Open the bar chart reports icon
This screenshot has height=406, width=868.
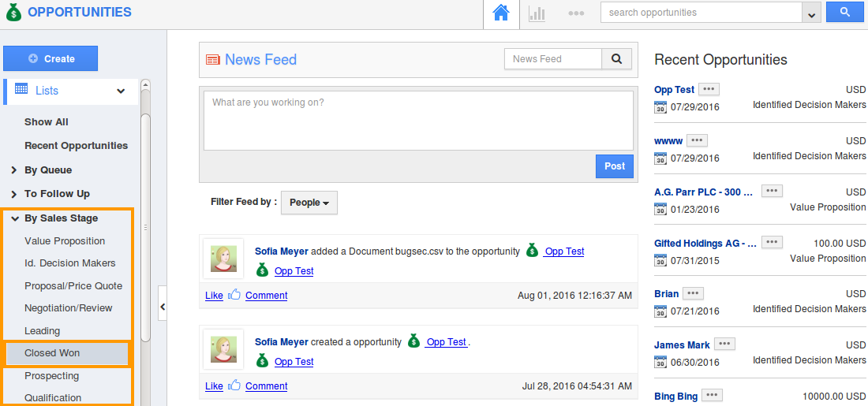(537, 13)
